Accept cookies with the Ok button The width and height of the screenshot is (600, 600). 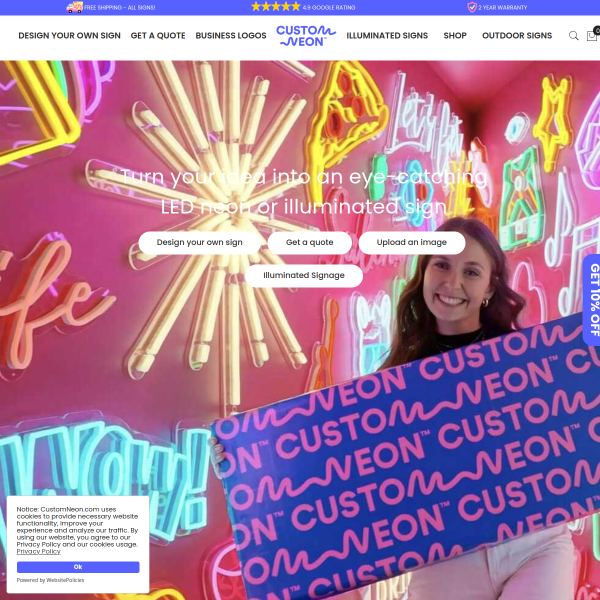[78, 567]
